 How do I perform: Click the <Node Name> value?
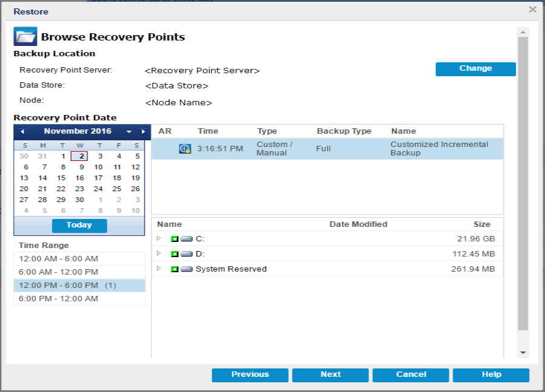click(x=179, y=103)
